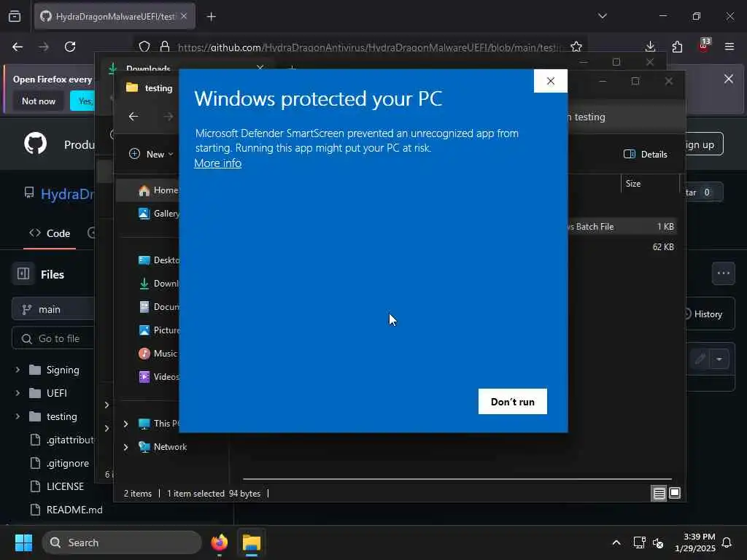Click the History button on GitHub

(704, 314)
